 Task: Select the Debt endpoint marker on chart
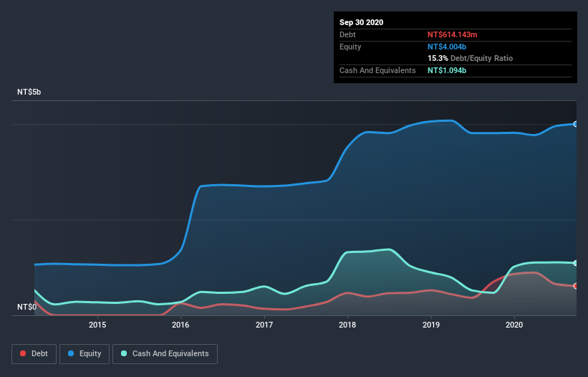point(576,286)
